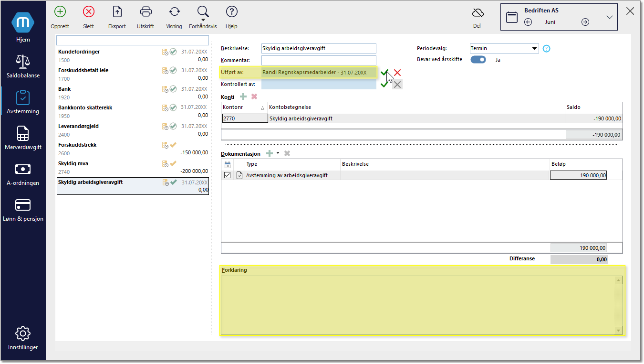Click the Opprett toolbar button
Viewport: 644px width, 364px height.
pyautogui.click(x=60, y=17)
